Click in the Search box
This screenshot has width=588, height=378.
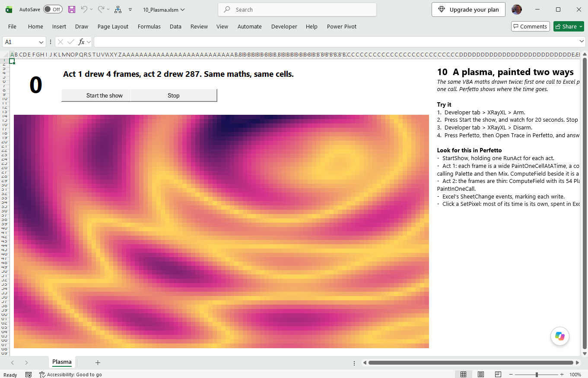click(x=297, y=9)
